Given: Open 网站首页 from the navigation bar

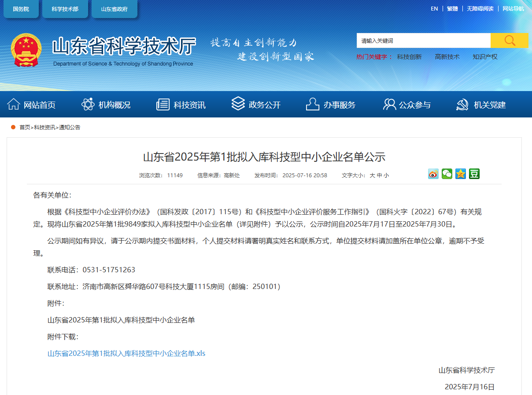Looking at the screenshot, I should (32, 105).
